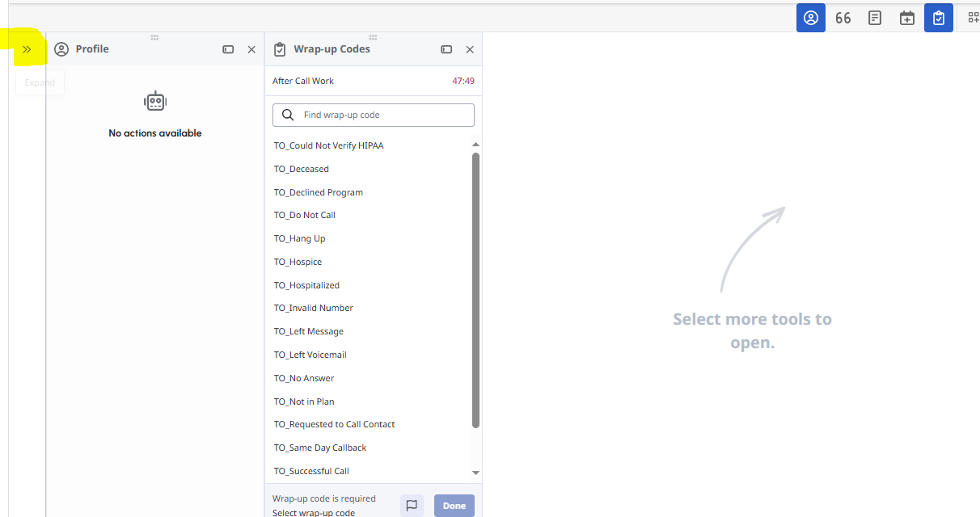Select the TO_No Answer wrap-up code
This screenshot has width=980, height=517.
pos(304,378)
